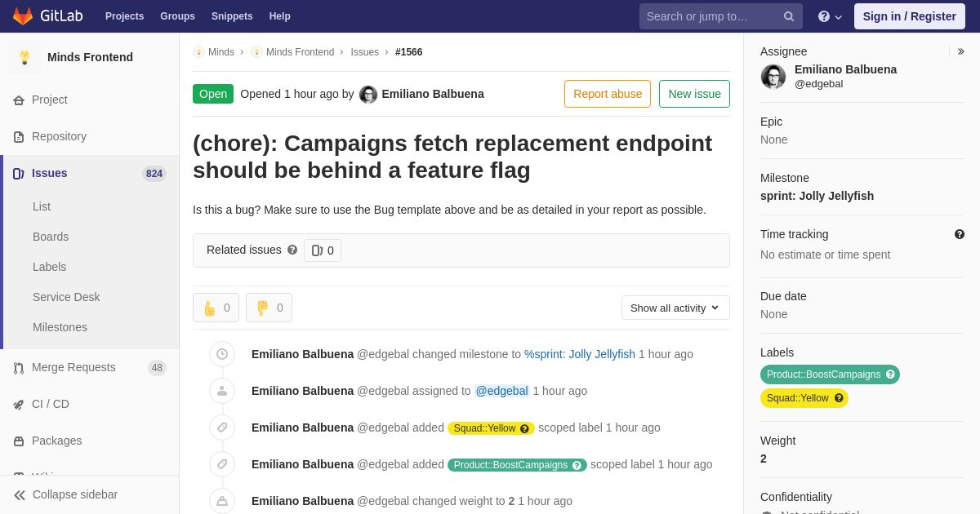Image resolution: width=980 pixels, height=514 pixels.
Task: Click the #1566 breadcrumb item
Action: [x=409, y=52]
